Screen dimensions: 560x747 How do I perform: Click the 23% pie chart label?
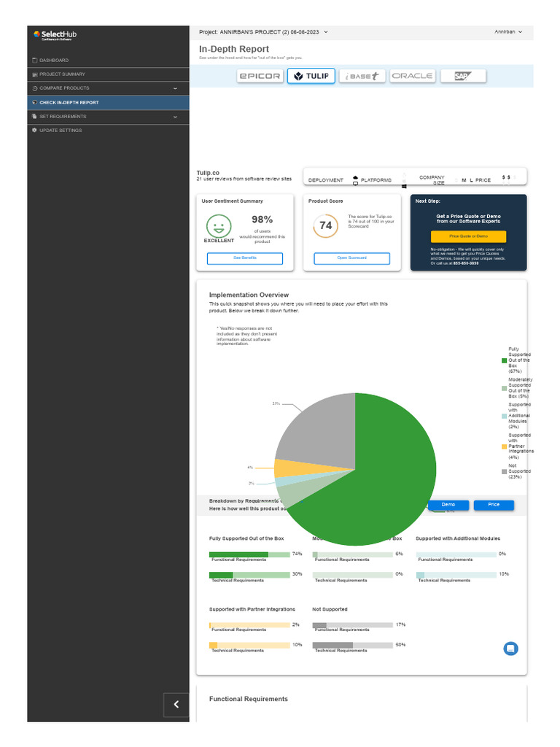(x=276, y=403)
